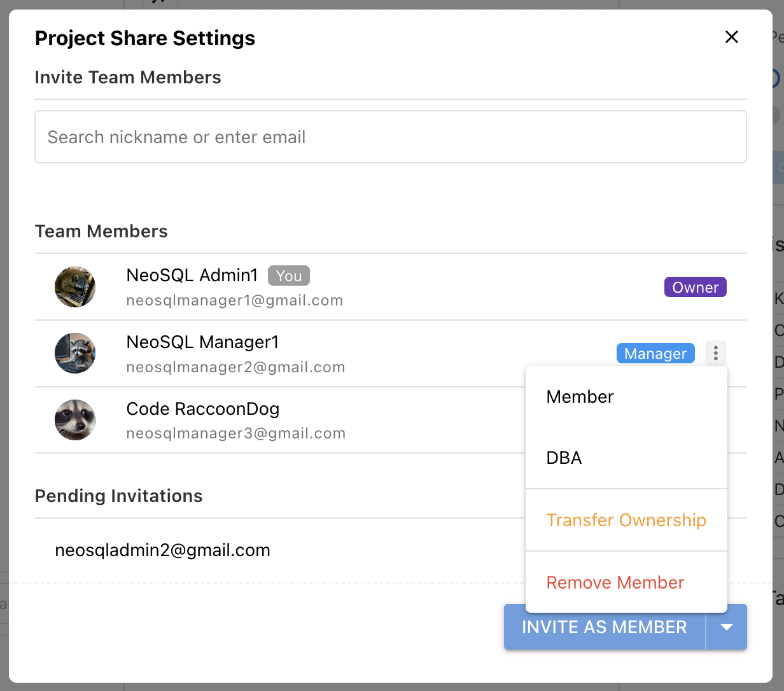Viewport: 784px width, 691px height.
Task: Choose Remove Member from the menu
Action: [626, 583]
